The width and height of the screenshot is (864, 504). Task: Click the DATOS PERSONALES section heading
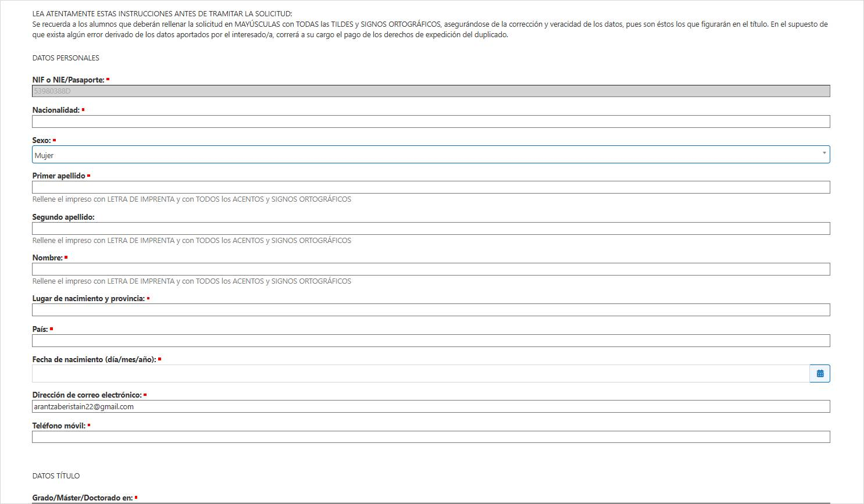pos(66,58)
